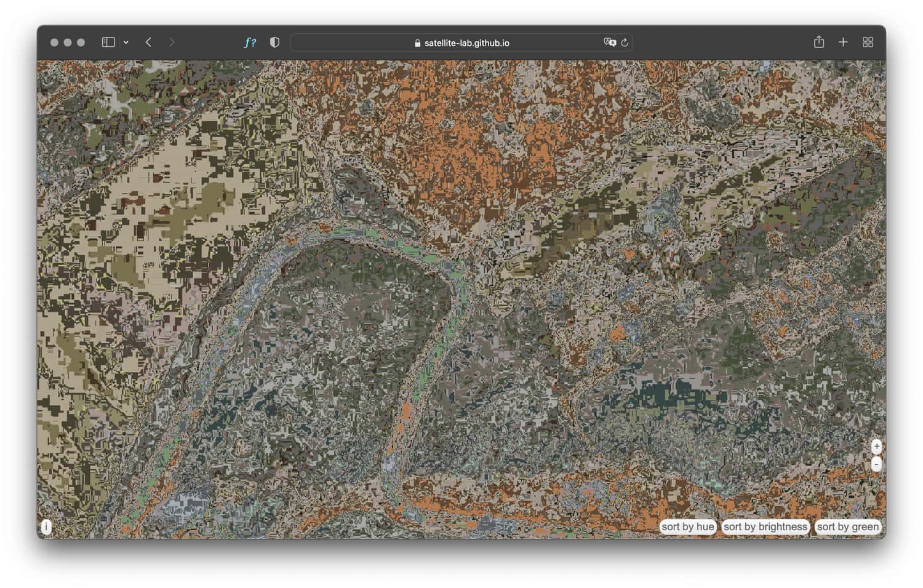The width and height of the screenshot is (923, 588).
Task: Sort the image pixels by green
Action: pyautogui.click(x=848, y=526)
